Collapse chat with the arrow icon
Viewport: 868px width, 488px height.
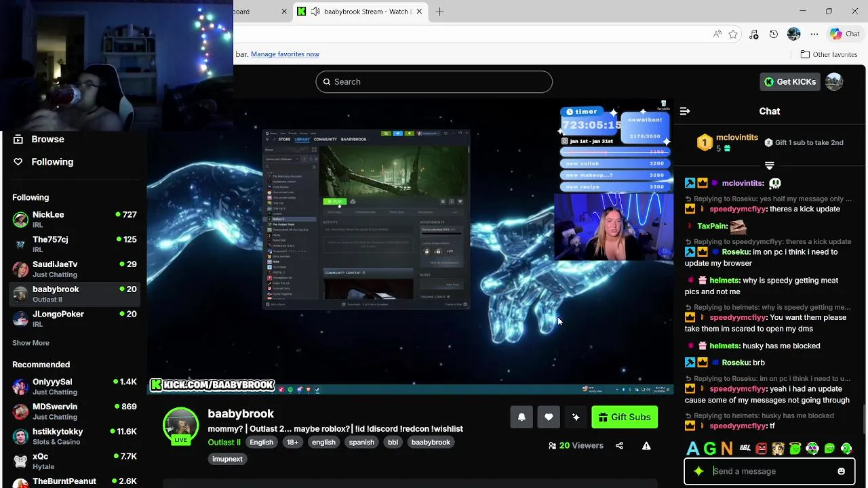click(x=685, y=111)
